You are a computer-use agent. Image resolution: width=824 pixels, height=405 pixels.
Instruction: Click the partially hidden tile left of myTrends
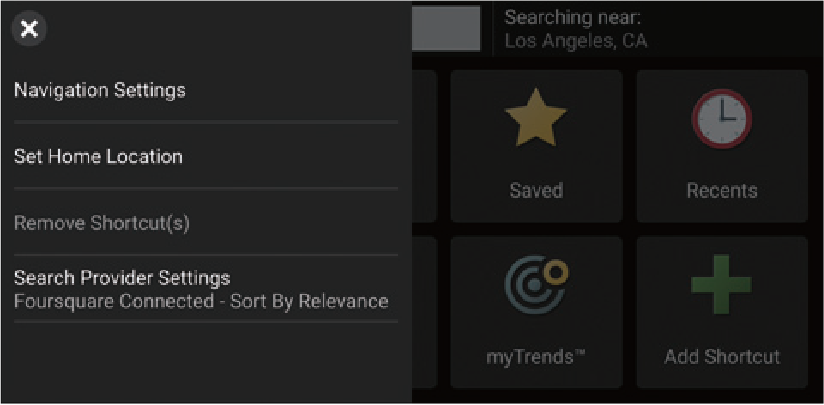(425, 312)
